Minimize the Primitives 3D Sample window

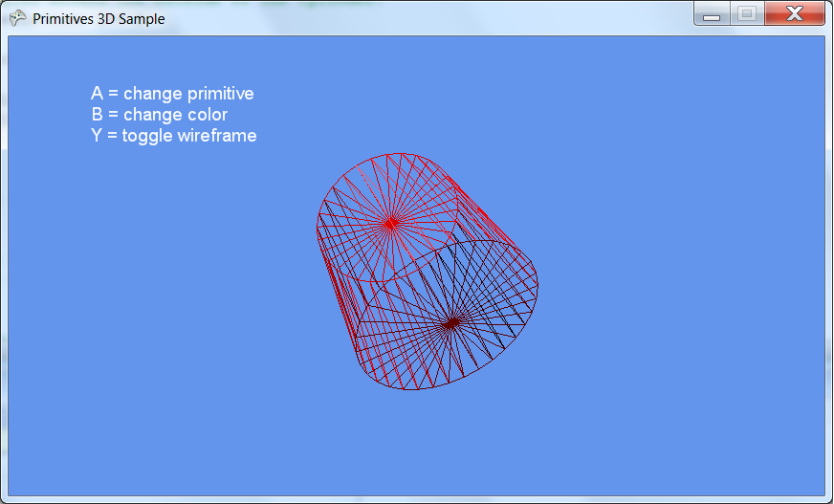tap(713, 12)
